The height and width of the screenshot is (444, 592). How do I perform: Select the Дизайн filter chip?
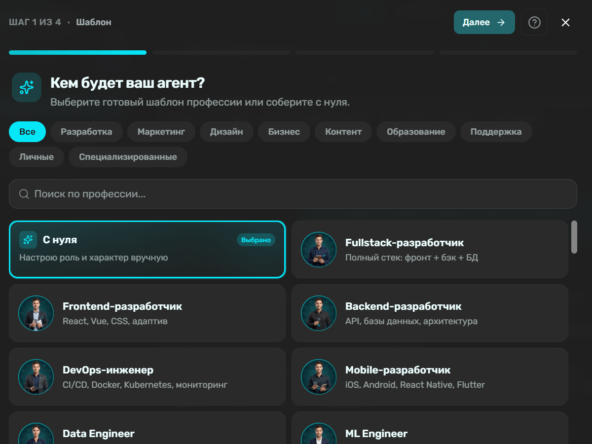pos(227,132)
